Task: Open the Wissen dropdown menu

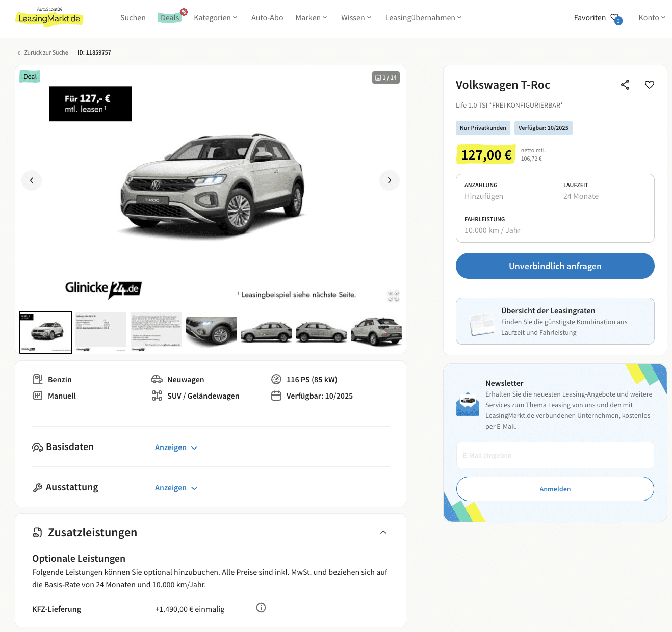Action: coord(356,18)
